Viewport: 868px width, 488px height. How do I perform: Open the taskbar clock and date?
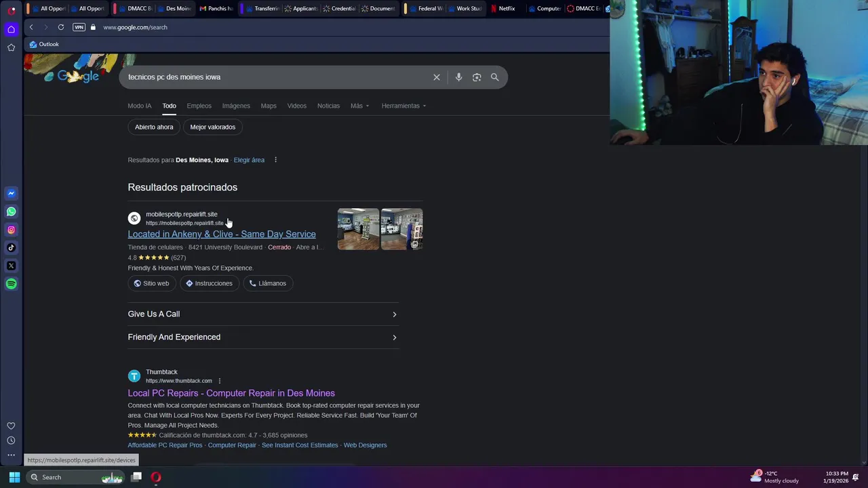(x=835, y=477)
